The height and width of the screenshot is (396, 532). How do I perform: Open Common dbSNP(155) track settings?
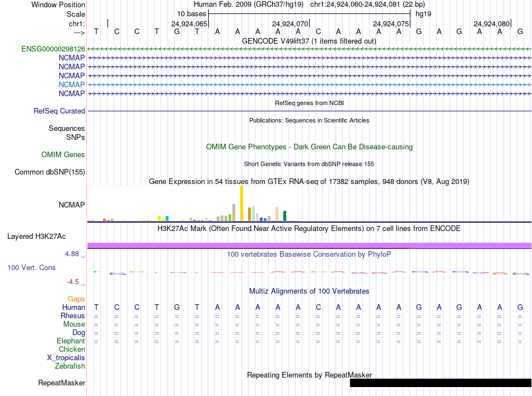click(x=50, y=172)
